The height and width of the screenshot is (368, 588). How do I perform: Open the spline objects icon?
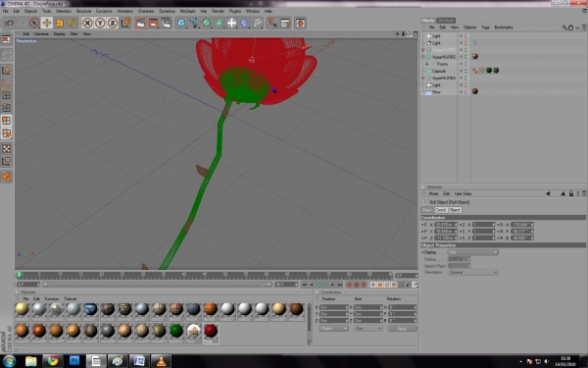point(194,23)
